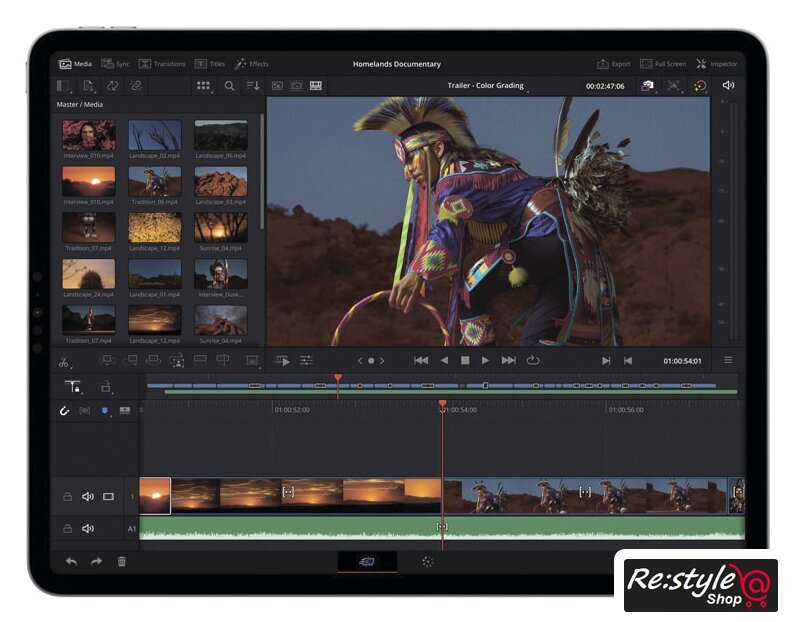The width and height of the screenshot is (792, 622).
Task: Open the timeline options hamburger menu
Action: (727, 360)
